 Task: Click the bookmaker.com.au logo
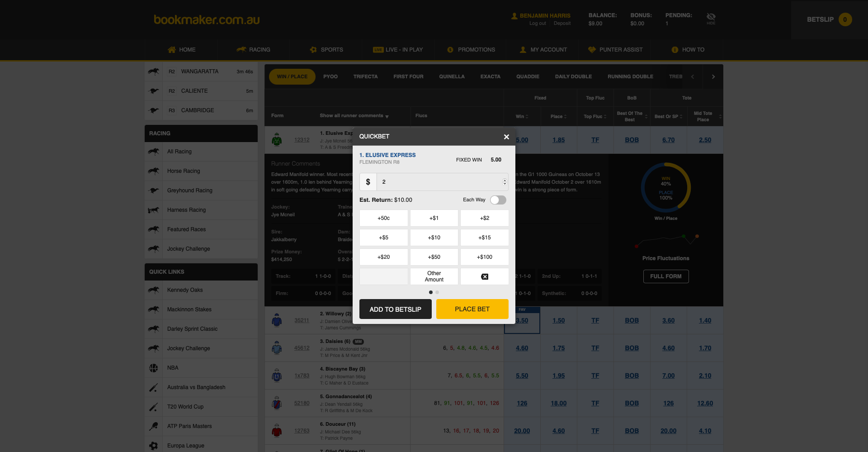pos(207,20)
